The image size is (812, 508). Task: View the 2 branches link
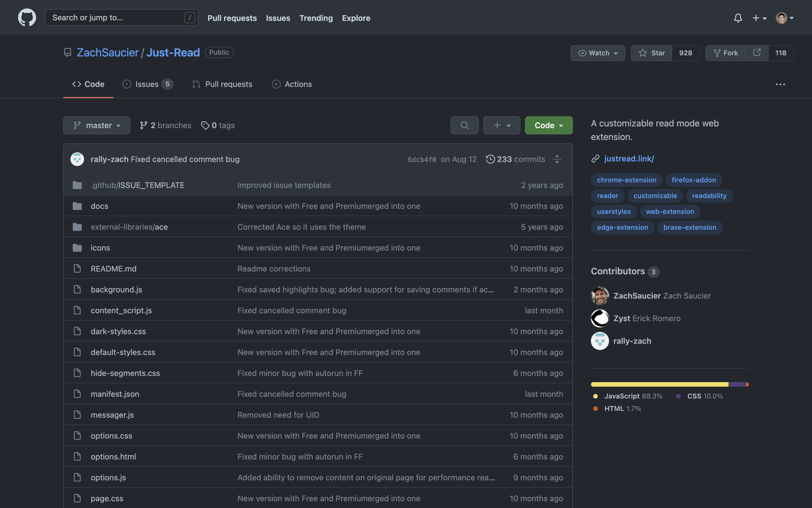166,125
